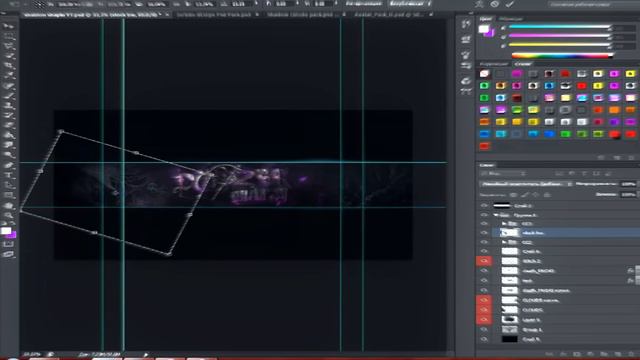This screenshot has height=360, width=640.
Task: Expand the GG1 folder arrow
Action: [x=504, y=224]
